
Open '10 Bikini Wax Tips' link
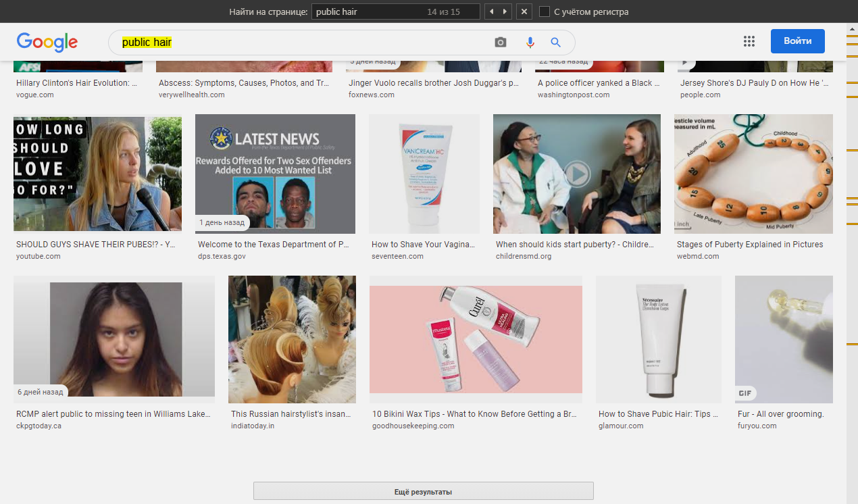click(473, 414)
